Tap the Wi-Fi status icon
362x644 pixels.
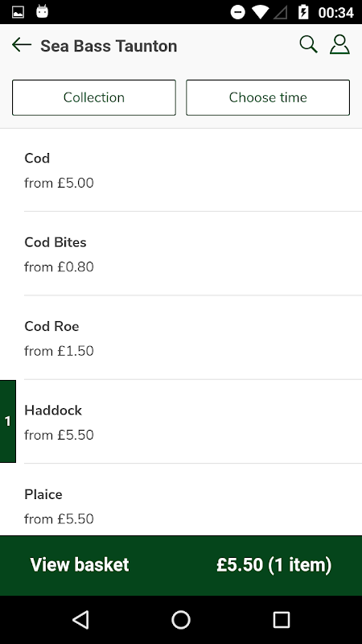260,12
